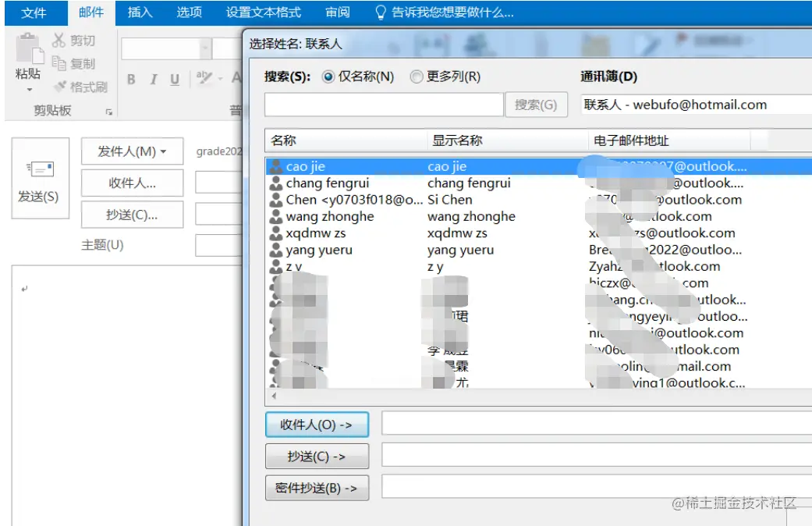
Task: Toggle bold formatting with the B button
Action: point(130,79)
